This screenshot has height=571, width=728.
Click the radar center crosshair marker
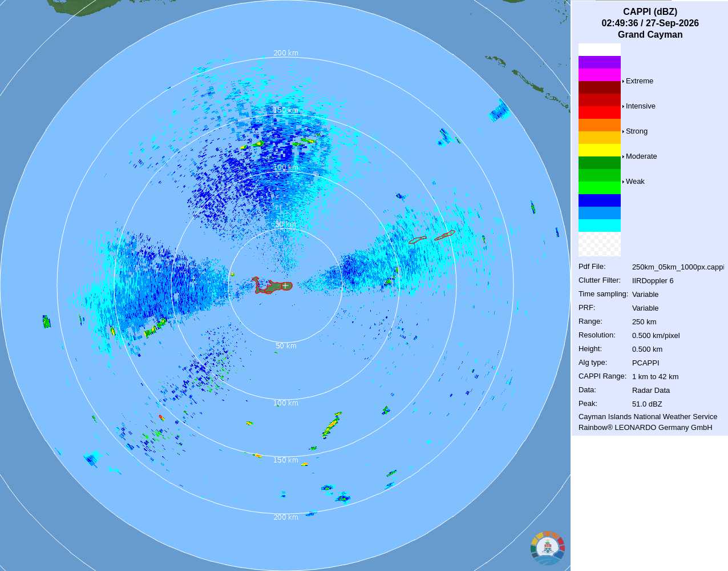coord(285,285)
